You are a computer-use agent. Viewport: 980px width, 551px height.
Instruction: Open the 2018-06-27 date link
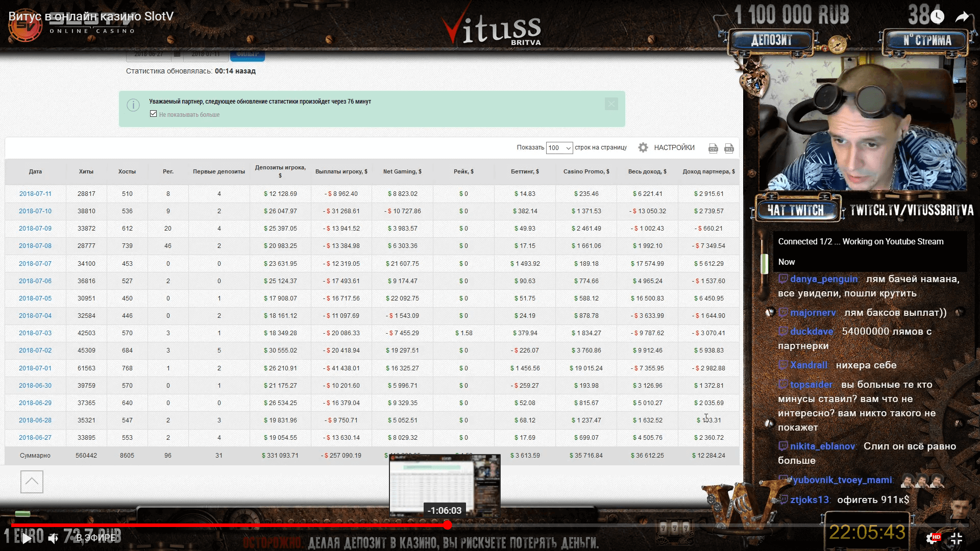(x=35, y=438)
